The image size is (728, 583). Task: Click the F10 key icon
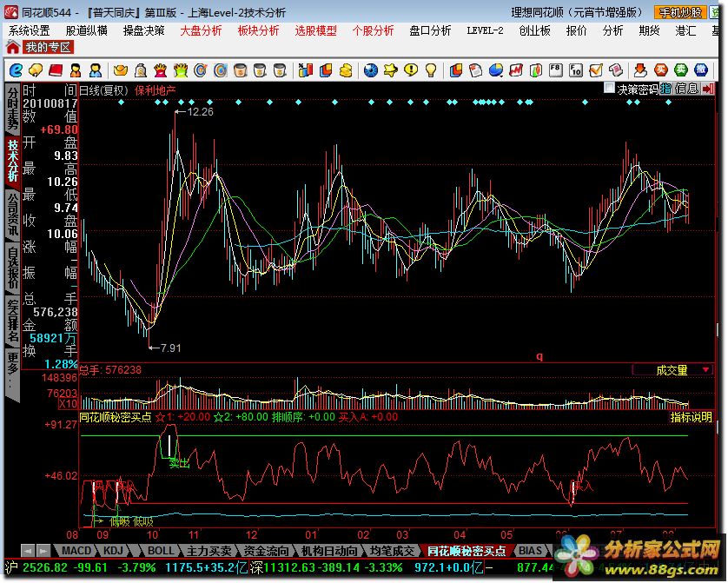click(576, 70)
